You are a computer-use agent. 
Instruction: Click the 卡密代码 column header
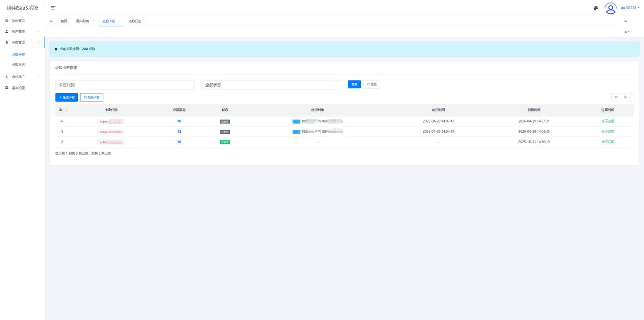111,110
